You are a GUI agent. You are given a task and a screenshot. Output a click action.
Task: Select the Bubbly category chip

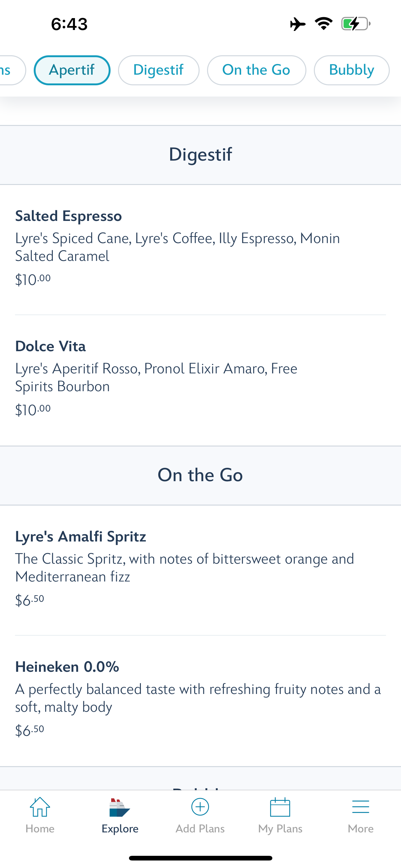352,70
